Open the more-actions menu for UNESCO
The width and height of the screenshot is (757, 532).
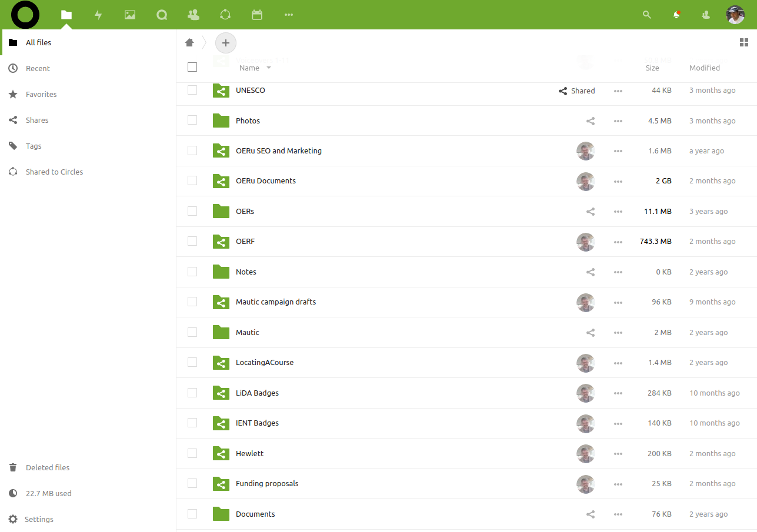tap(618, 91)
